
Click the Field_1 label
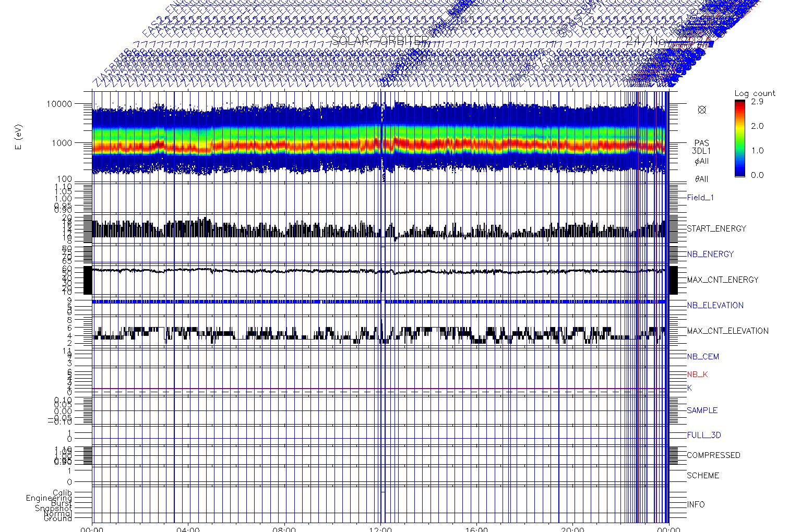[x=700, y=198]
